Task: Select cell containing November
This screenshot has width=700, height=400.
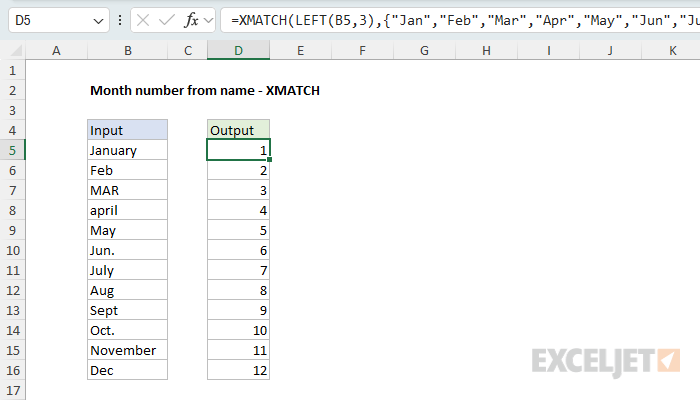Action: 128,350
